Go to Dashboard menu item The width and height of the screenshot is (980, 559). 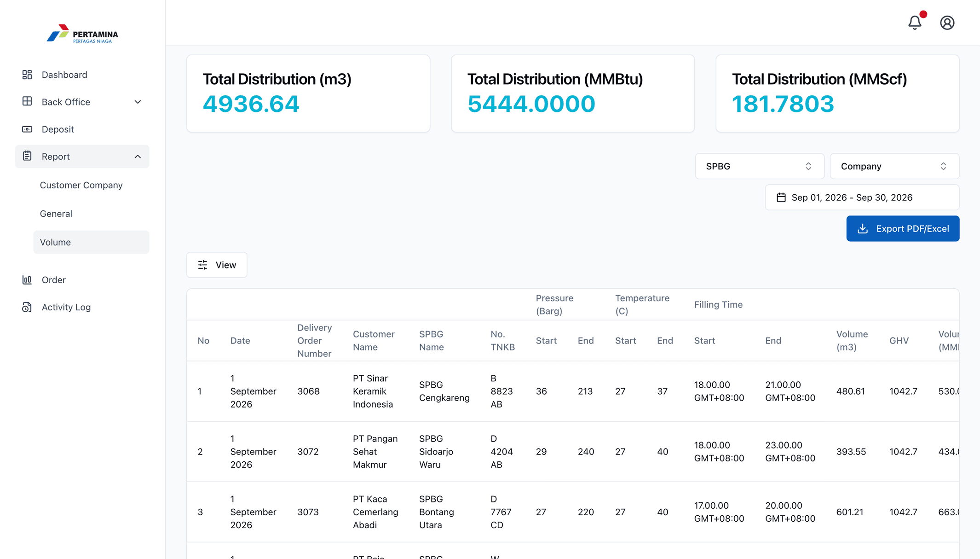pyautogui.click(x=82, y=75)
